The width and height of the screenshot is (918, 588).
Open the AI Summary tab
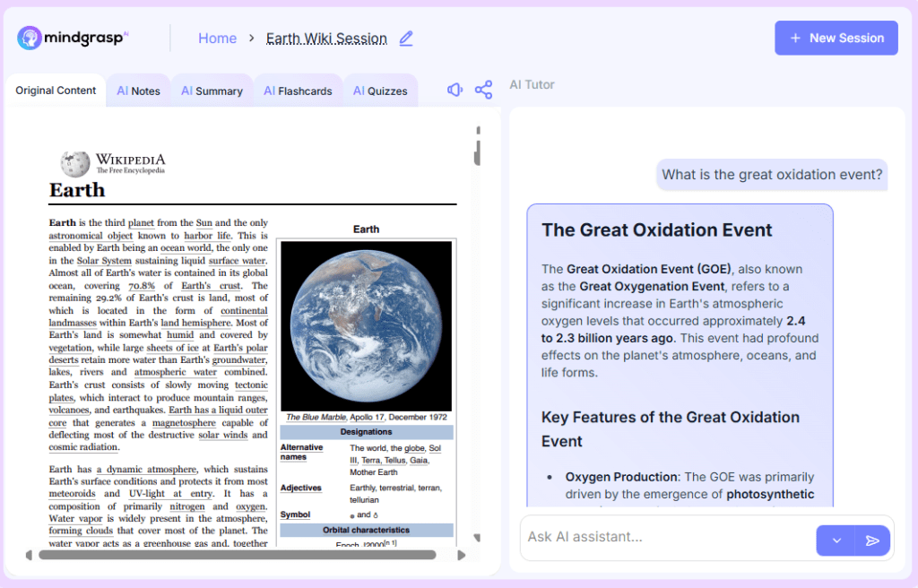(x=212, y=91)
